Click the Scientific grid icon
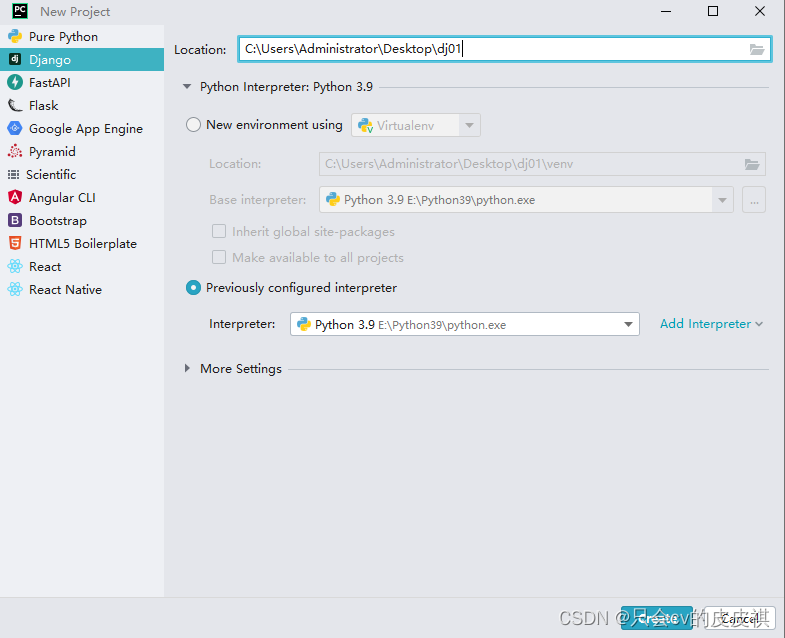785x638 pixels. click(x=14, y=174)
